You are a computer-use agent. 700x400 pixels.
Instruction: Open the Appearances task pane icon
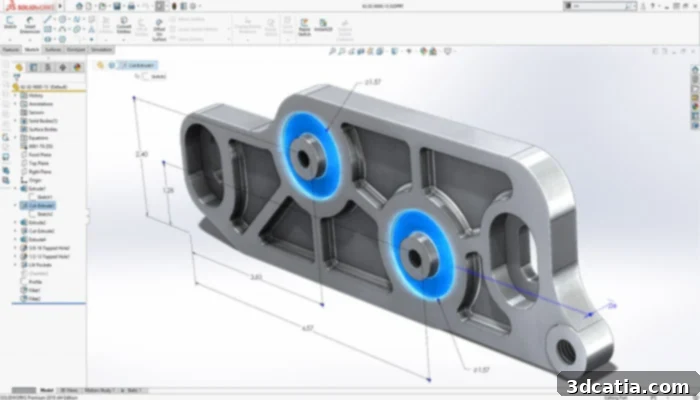coord(695,107)
